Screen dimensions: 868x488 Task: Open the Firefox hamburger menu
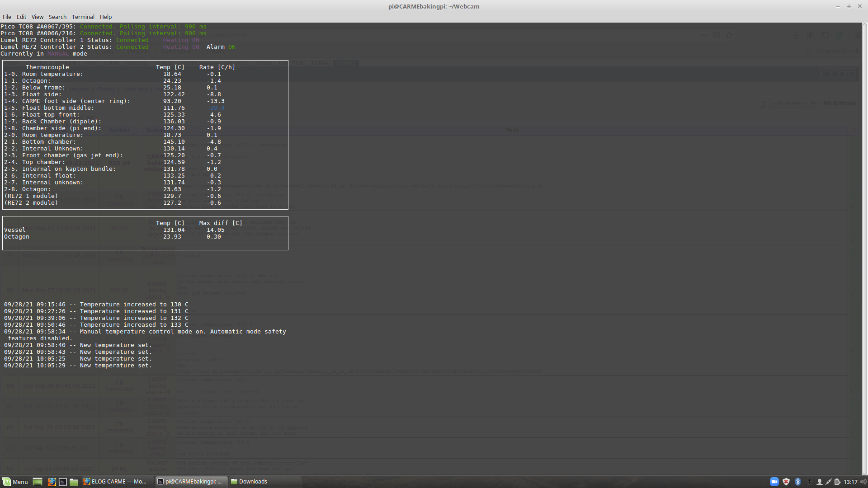click(858, 35)
